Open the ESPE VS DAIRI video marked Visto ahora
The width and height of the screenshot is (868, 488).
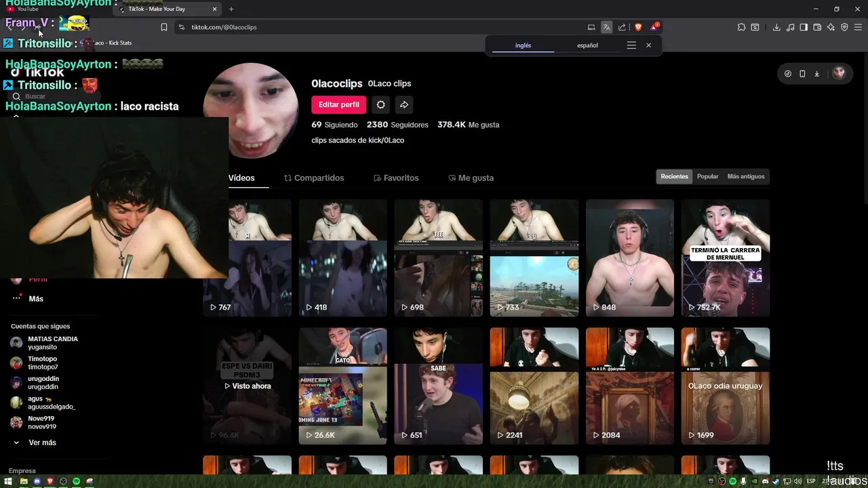[x=247, y=386]
